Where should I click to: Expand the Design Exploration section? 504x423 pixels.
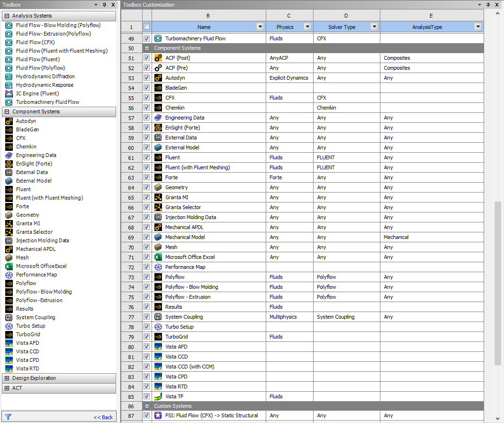[x=7, y=378]
